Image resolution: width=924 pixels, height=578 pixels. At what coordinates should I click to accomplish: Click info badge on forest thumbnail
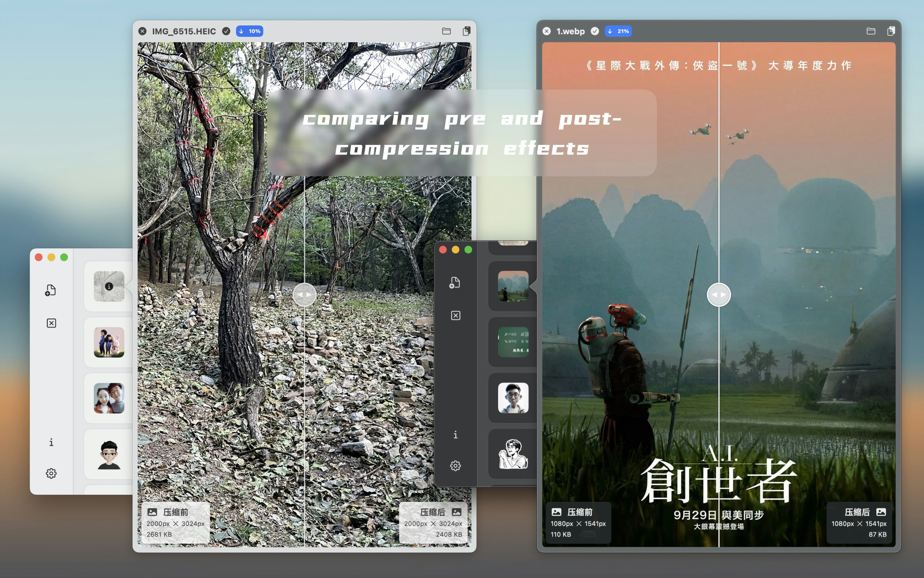109,286
